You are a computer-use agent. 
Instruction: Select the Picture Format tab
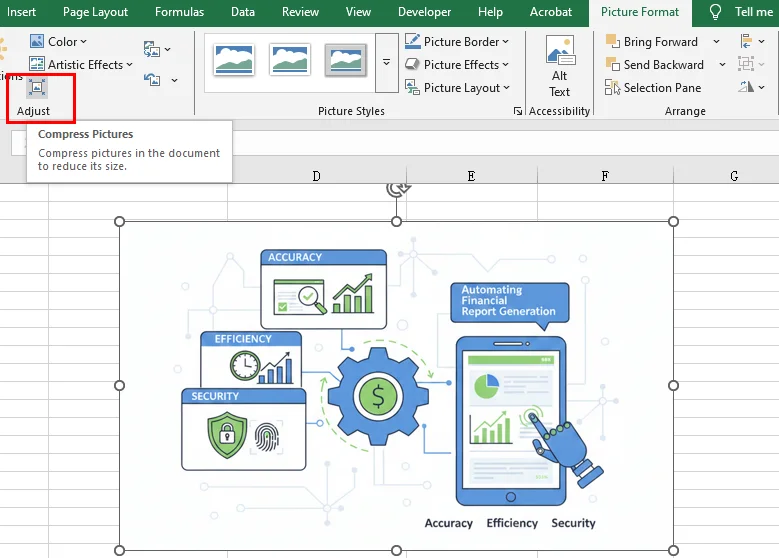point(640,12)
